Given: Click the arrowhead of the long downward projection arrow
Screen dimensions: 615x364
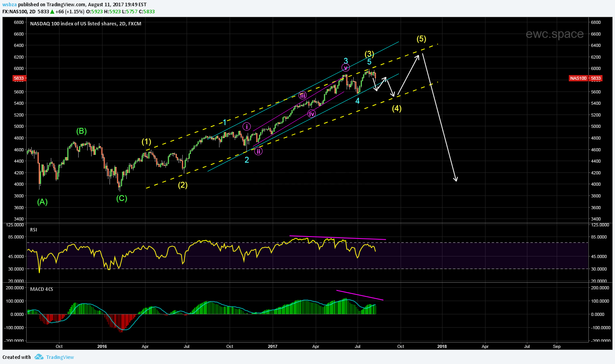Looking at the screenshot, I should [x=456, y=179].
